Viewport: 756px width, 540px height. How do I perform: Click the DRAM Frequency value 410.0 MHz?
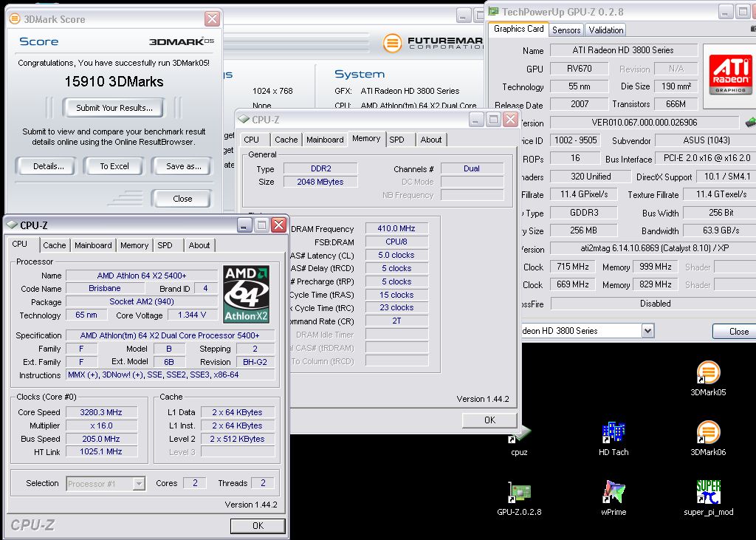396,228
